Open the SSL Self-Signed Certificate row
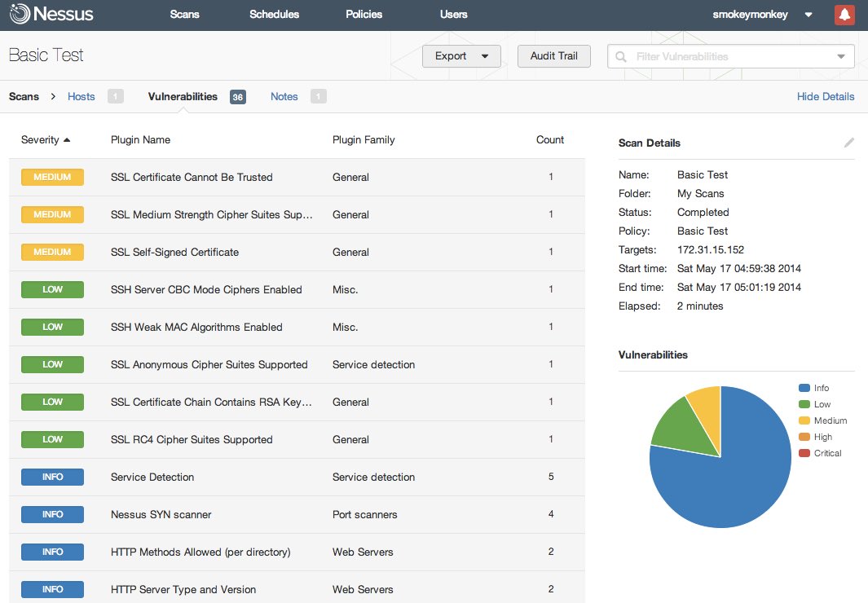 click(x=297, y=253)
